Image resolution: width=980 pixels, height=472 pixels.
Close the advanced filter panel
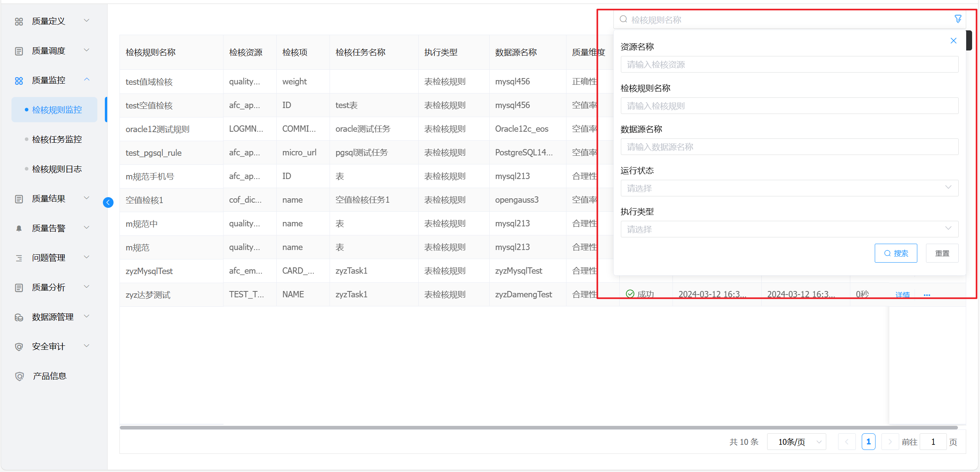953,41
